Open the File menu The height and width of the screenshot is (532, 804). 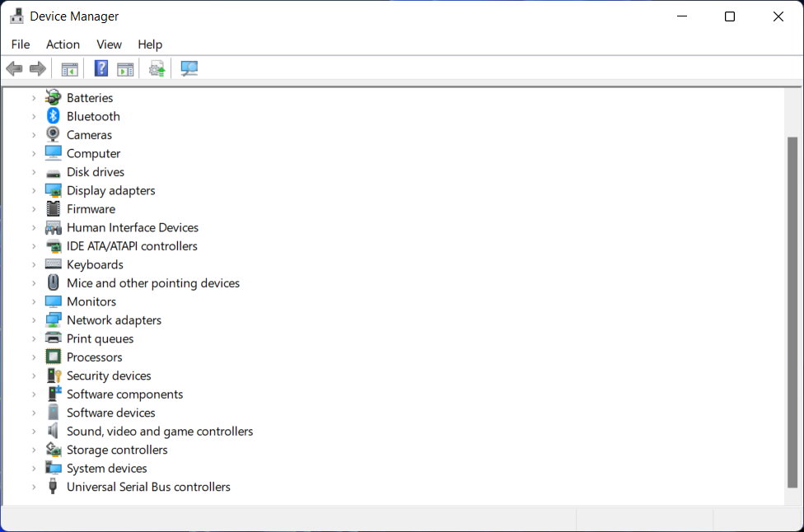21,44
